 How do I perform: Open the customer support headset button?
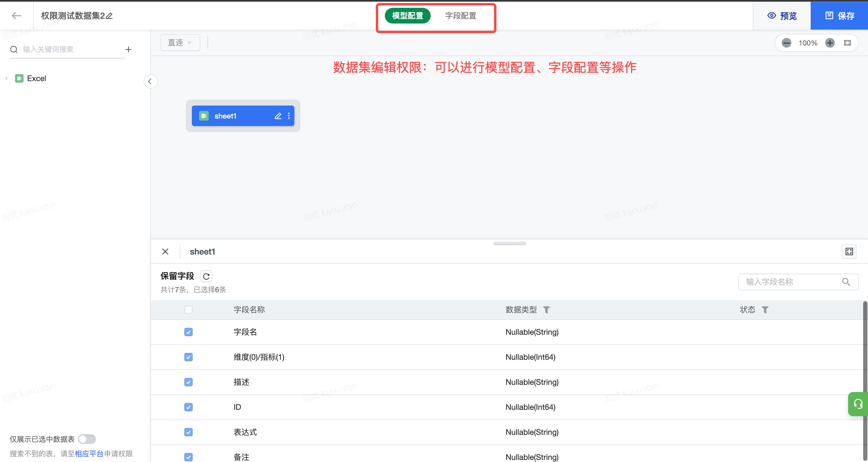click(x=858, y=404)
